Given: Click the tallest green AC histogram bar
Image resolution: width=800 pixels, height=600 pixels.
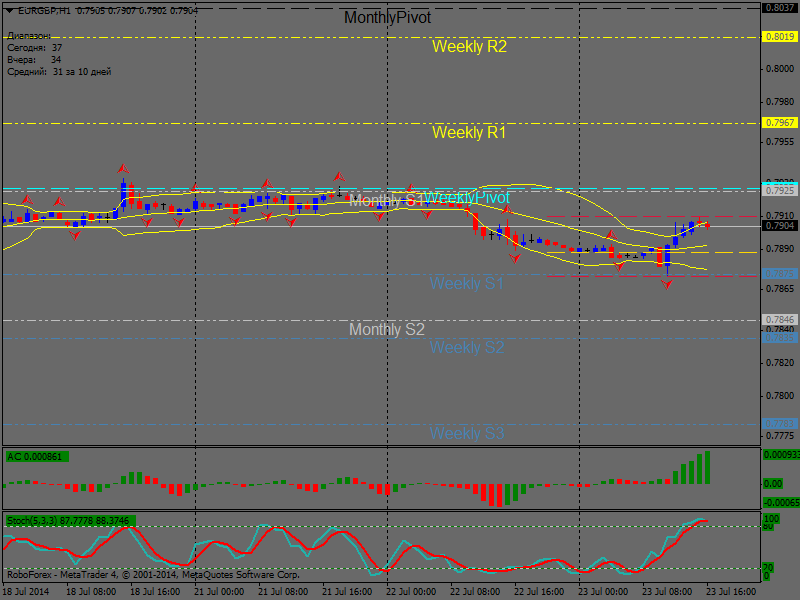Looking at the screenshot, I should click(708, 467).
